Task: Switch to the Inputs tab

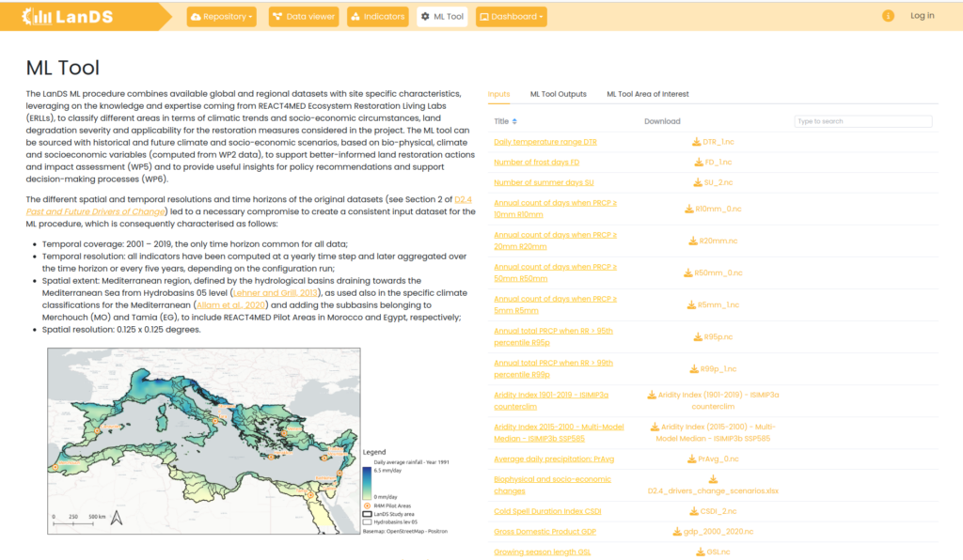Action: pyautogui.click(x=498, y=94)
